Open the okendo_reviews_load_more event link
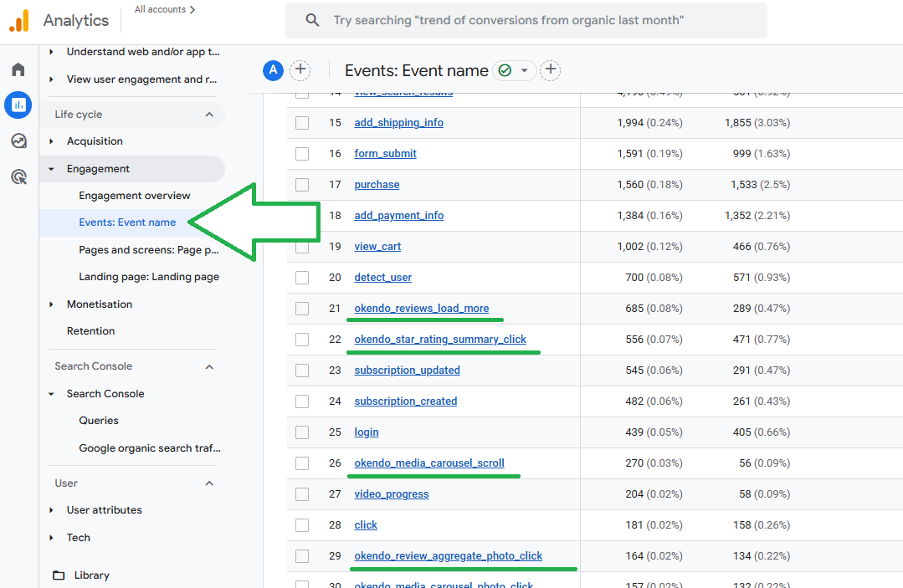This screenshot has height=588, width=903. pos(422,309)
